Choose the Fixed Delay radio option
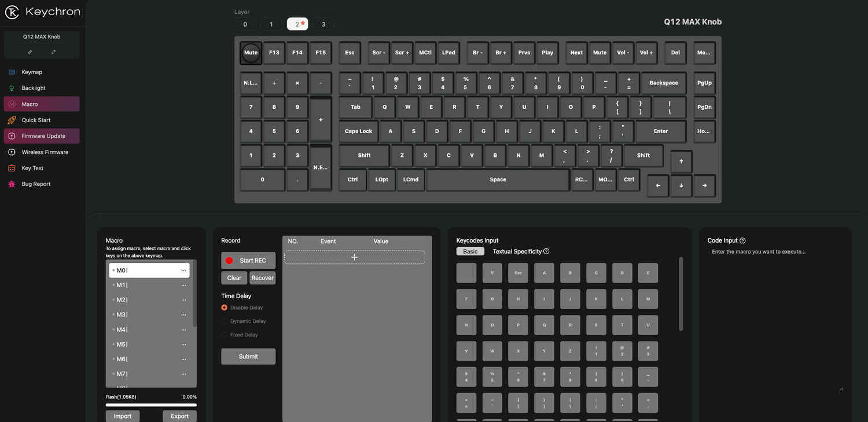868x422 pixels. 225,335
